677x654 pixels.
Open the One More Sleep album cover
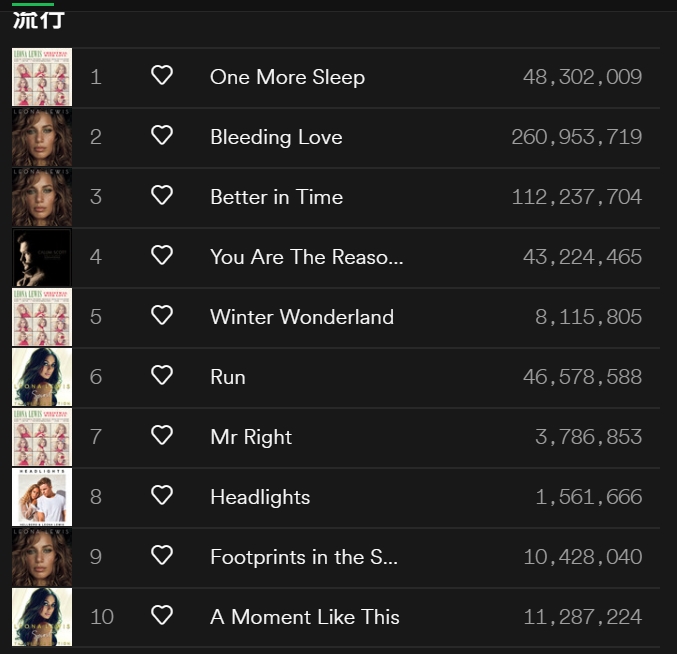pyautogui.click(x=42, y=77)
